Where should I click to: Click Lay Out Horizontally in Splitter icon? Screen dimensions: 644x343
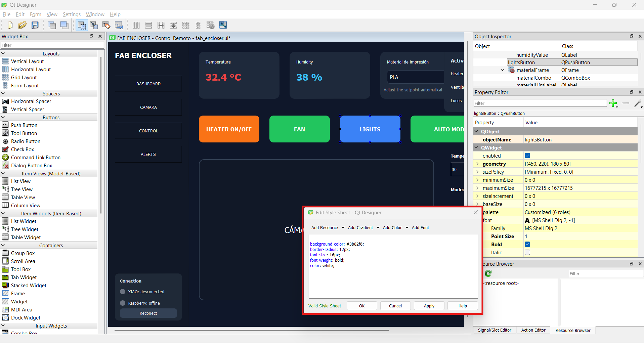pyautogui.click(x=161, y=25)
